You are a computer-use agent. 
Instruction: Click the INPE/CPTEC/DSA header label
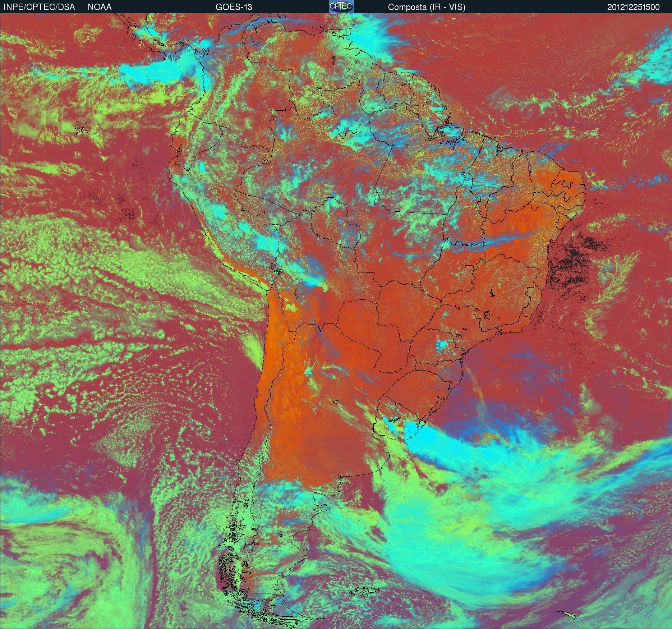pyautogui.click(x=39, y=7)
